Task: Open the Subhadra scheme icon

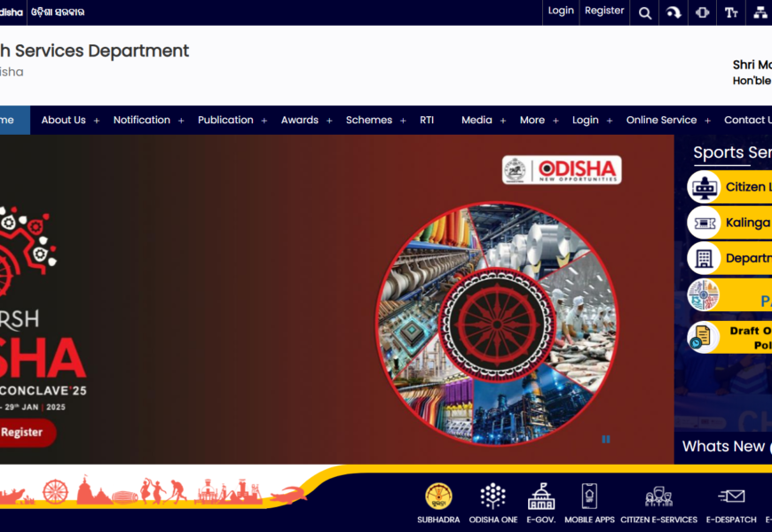Action: (x=438, y=497)
